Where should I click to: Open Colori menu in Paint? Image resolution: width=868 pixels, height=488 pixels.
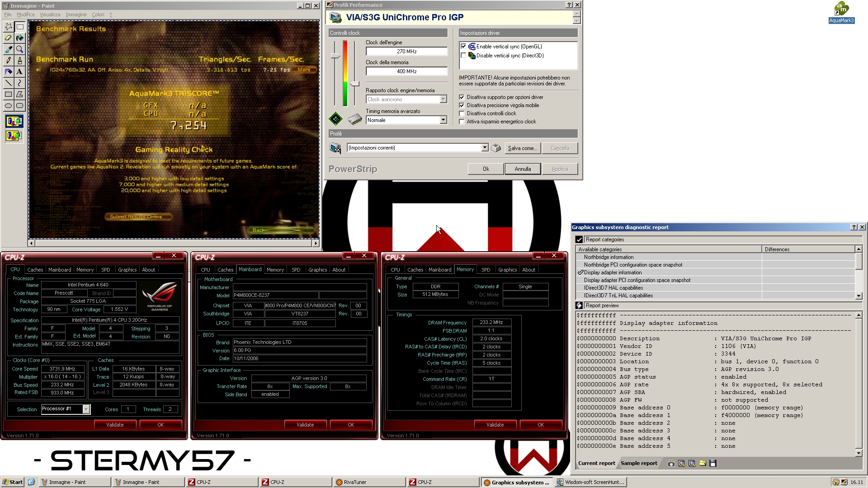[98, 14]
